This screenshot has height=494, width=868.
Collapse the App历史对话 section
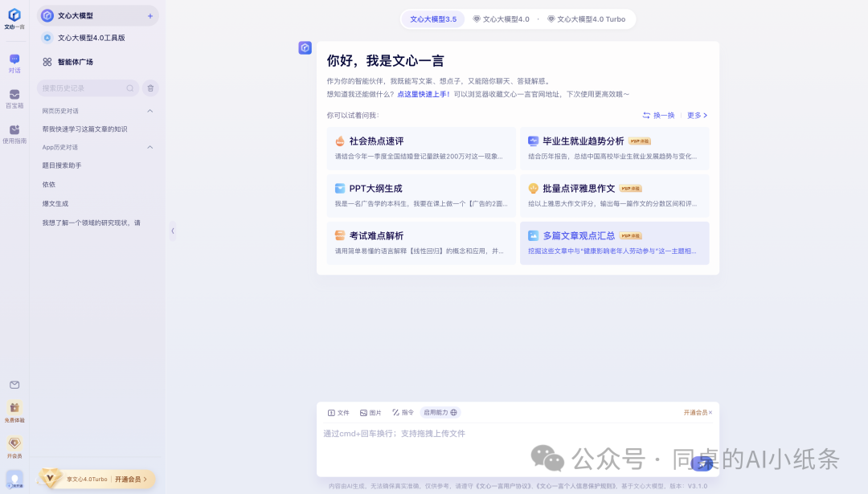pyautogui.click(x=149, y=147)
